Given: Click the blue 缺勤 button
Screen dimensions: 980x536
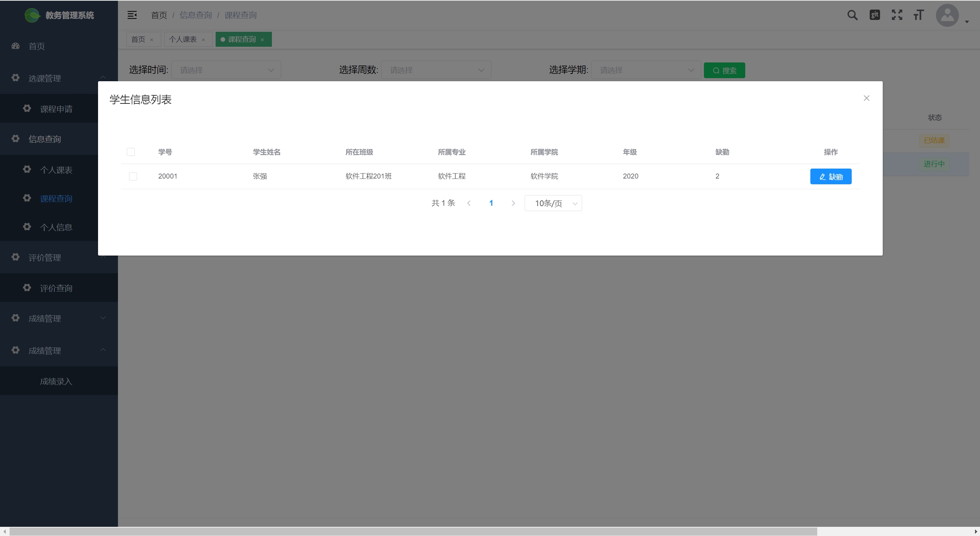Looking at the screenshot, I should click(831, 177).
